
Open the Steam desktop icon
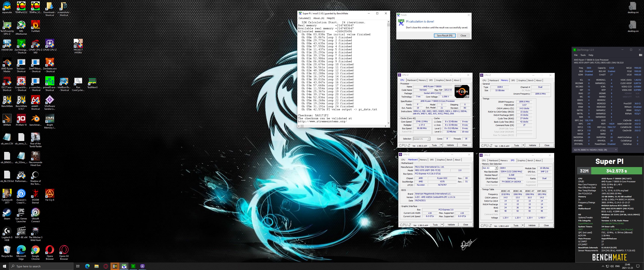(7, 214)
